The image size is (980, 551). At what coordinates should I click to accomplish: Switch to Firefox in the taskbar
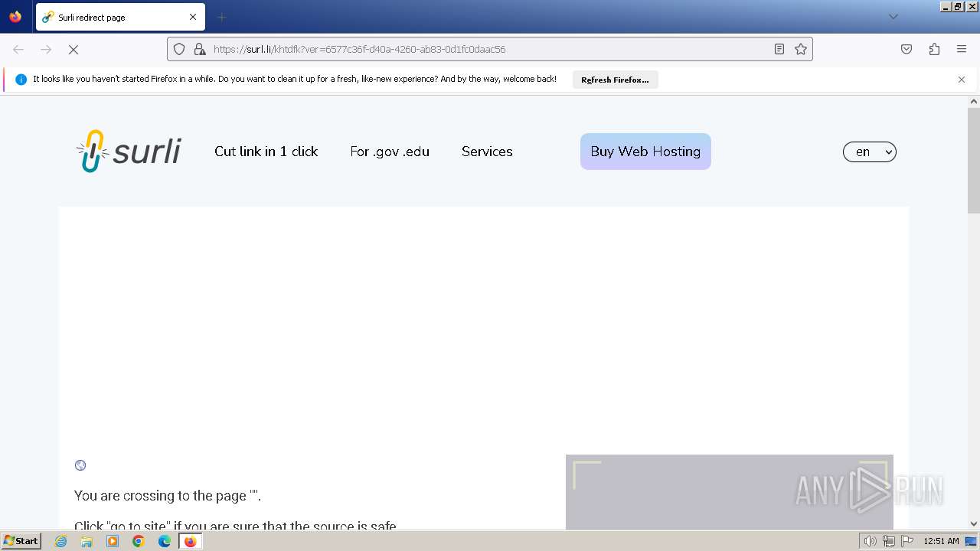click(190, 541)
